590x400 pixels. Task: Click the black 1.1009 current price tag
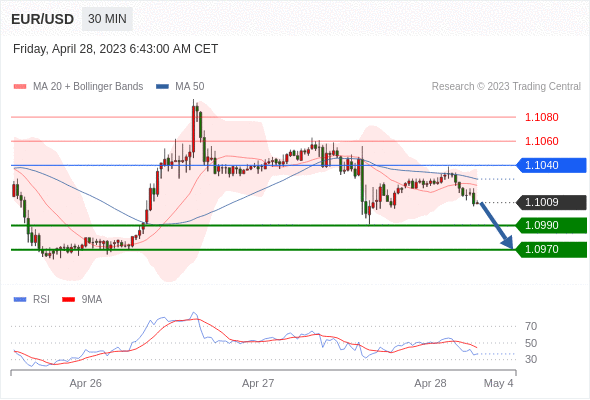pos(551,202)
